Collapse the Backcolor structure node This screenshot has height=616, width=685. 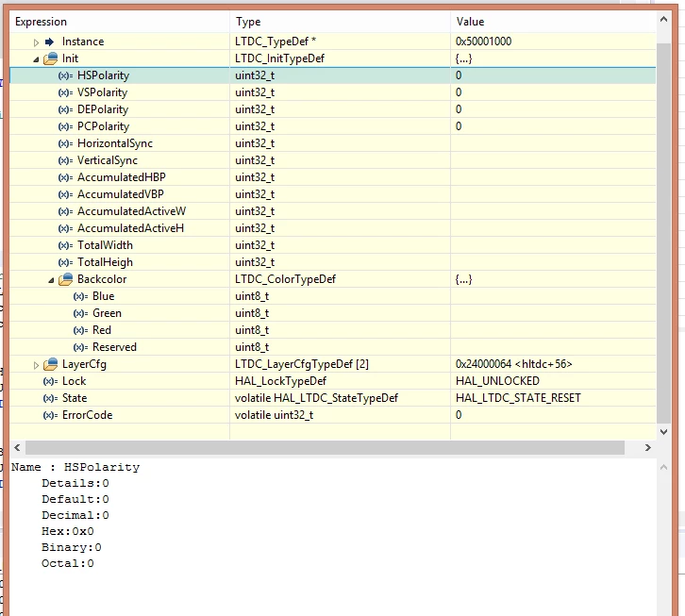click(51, 280)
